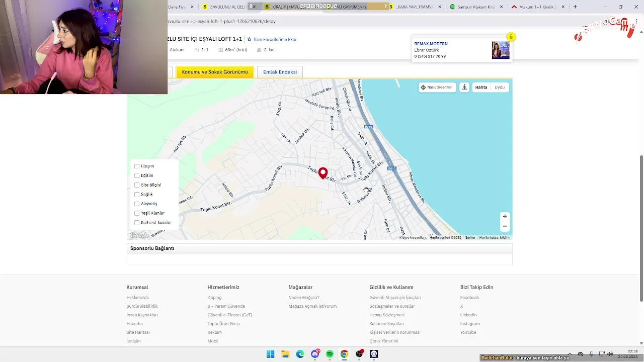Toggle the Eğitim checkbox

tap(137, 175)
